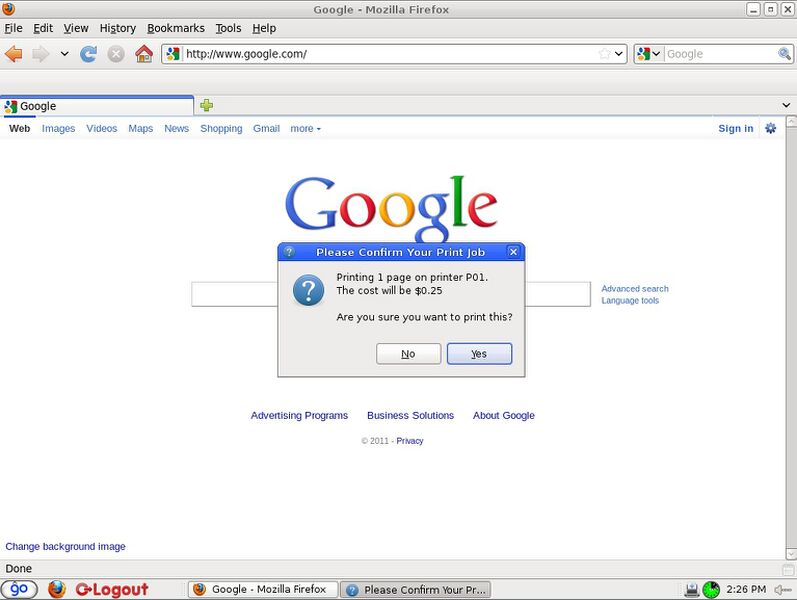The height and width of the screenshot is (600, 797).
Task: Open the News link
Action: click(176, 129)
